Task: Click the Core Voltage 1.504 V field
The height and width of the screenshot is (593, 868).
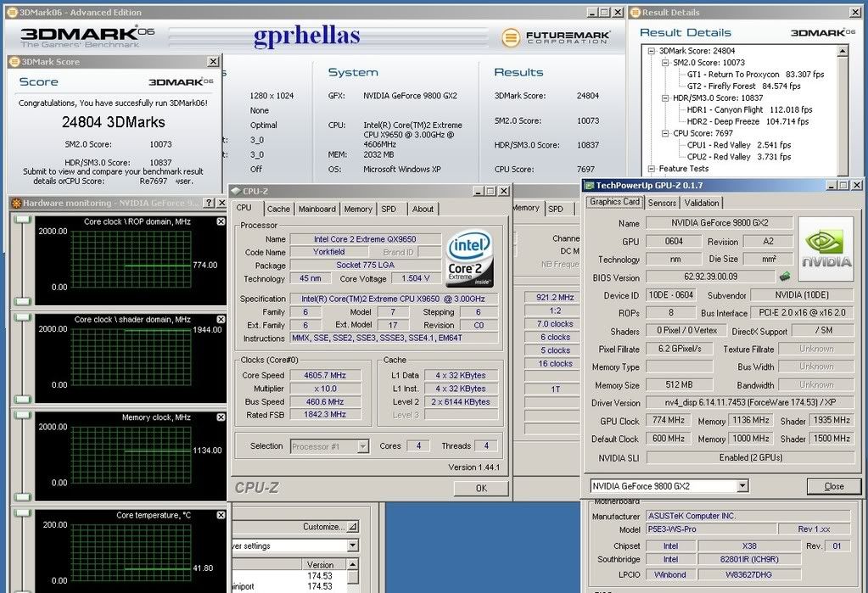Action: [415, 278]
